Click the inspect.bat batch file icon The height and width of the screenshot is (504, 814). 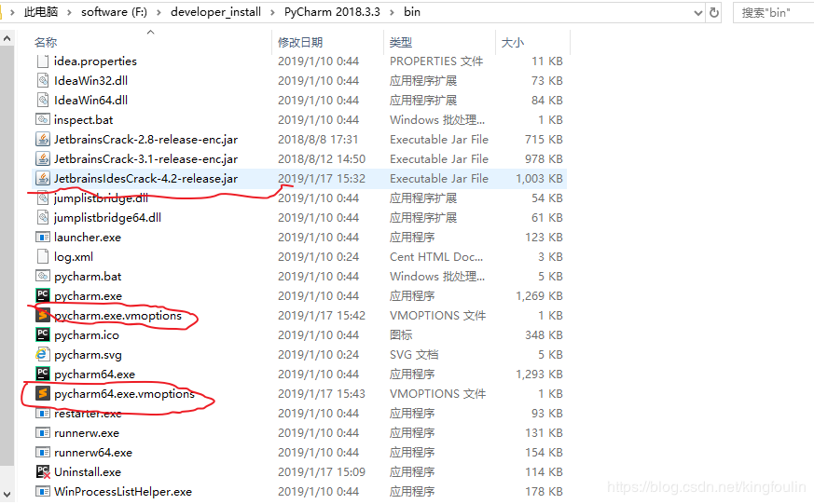click(43, 120)
